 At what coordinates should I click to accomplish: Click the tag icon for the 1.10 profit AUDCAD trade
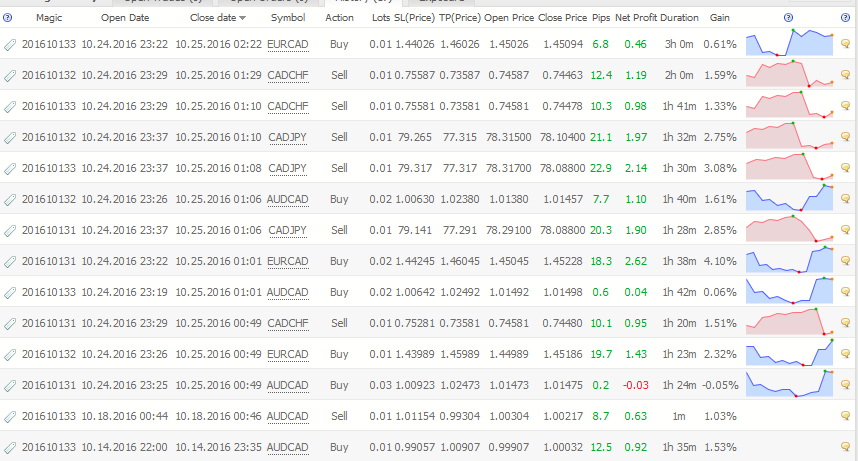pyautogui.click(x=10, y=200)
